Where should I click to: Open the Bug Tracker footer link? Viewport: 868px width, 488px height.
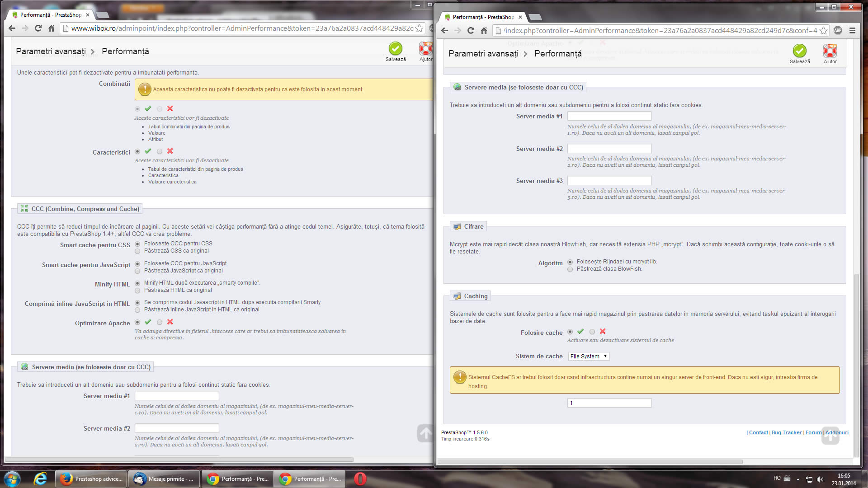(x=786, y=433)
